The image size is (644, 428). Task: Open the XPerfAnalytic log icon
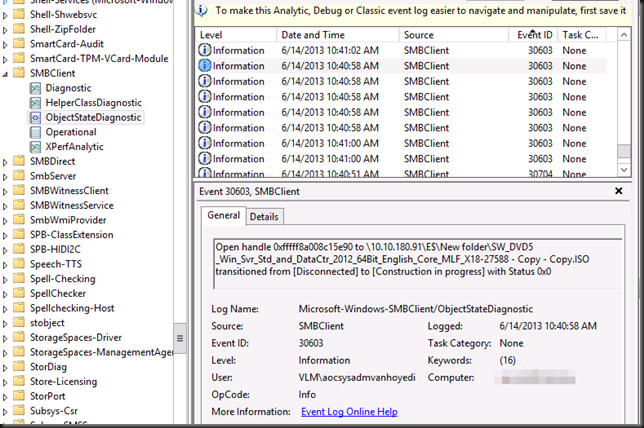tap(35, 147)
